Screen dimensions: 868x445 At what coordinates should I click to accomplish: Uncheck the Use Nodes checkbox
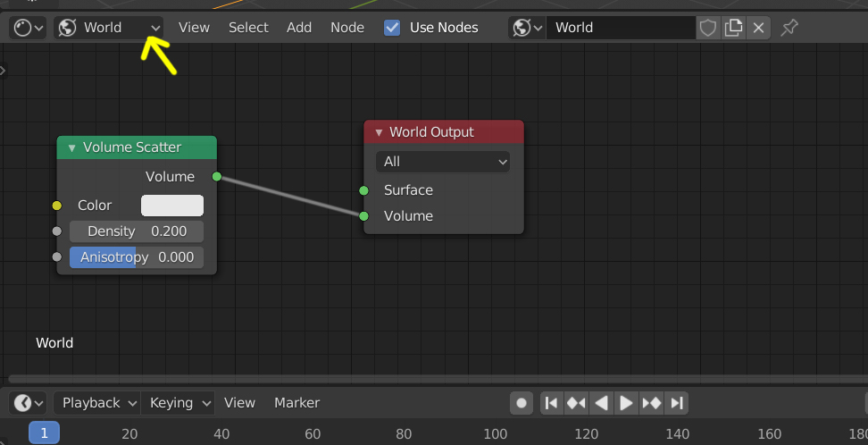(x=392, y=28)
